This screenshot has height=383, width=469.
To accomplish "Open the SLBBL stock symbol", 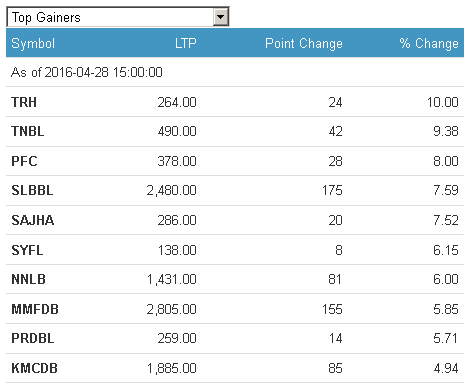I will (x=32, y=190).
